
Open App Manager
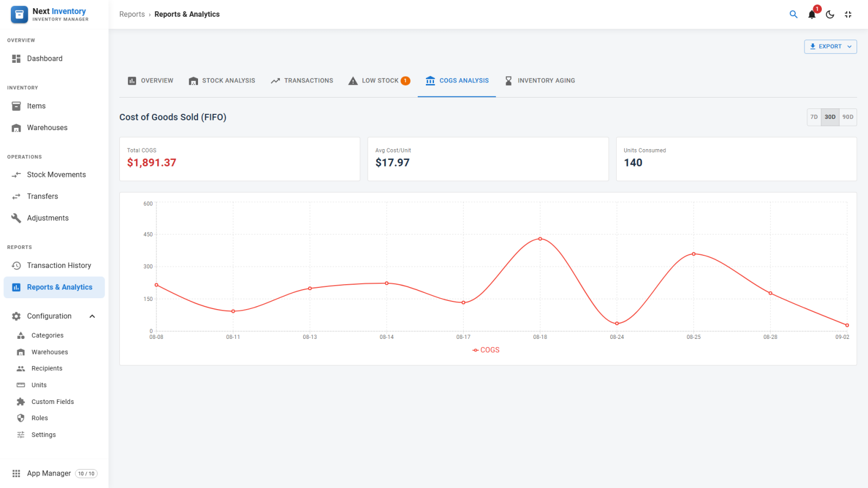[x=54, y=473]
